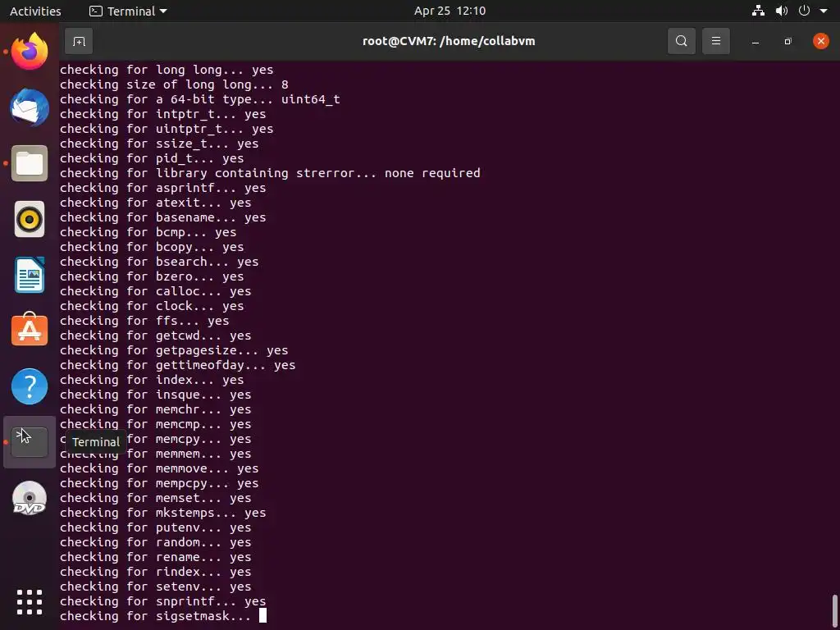Click the line 'checking for snprintf... yes'
Screen dimensions: 840x630
(x=162, y=601)
